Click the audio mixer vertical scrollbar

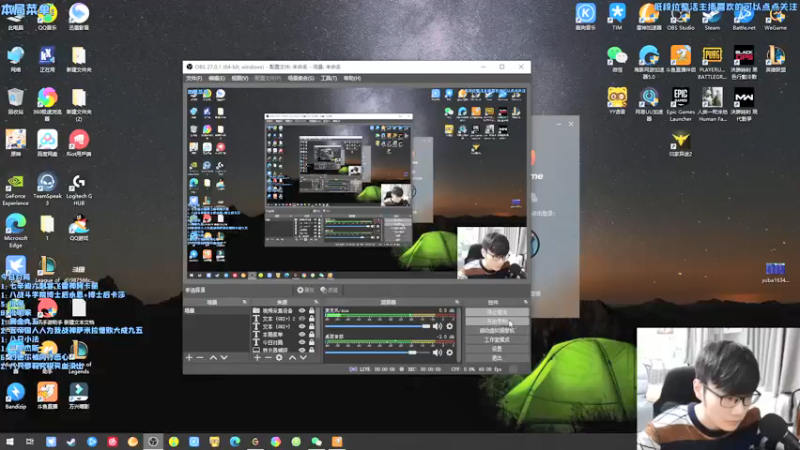(x=460, y=334)
